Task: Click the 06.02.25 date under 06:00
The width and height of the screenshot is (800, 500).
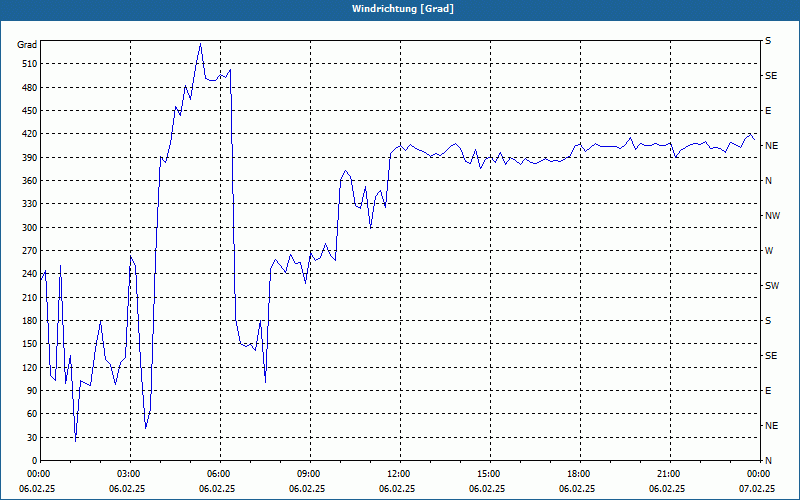Action: 217,488
